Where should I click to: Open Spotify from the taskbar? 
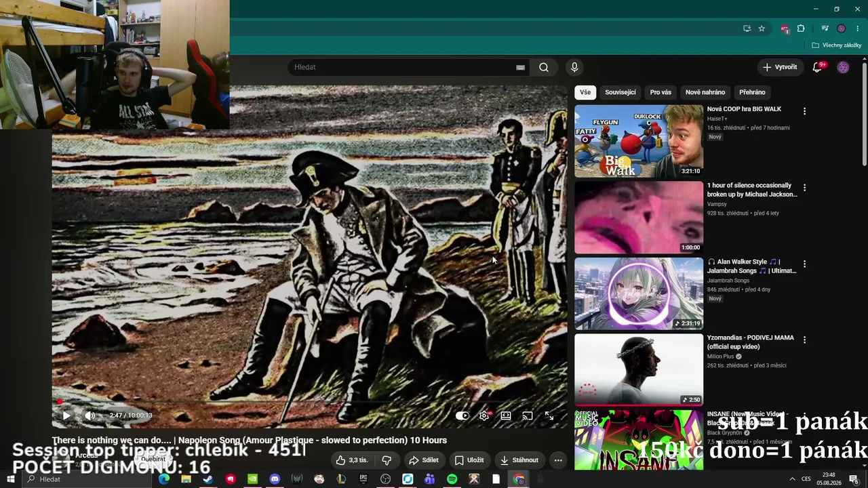tap(452, 479)
